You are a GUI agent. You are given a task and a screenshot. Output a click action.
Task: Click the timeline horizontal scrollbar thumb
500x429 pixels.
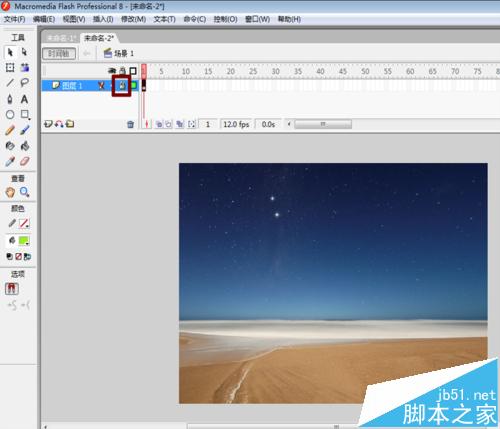(323, 124)
